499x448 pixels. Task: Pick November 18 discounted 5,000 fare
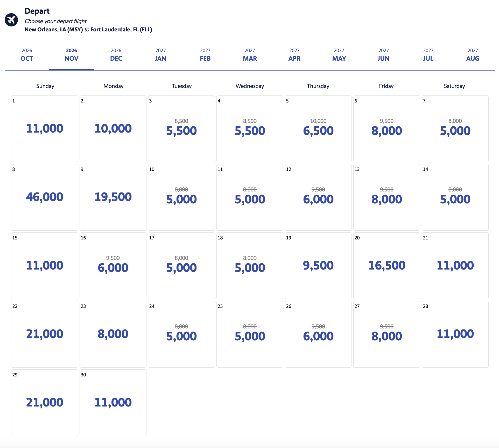click(x=250, y=266)
